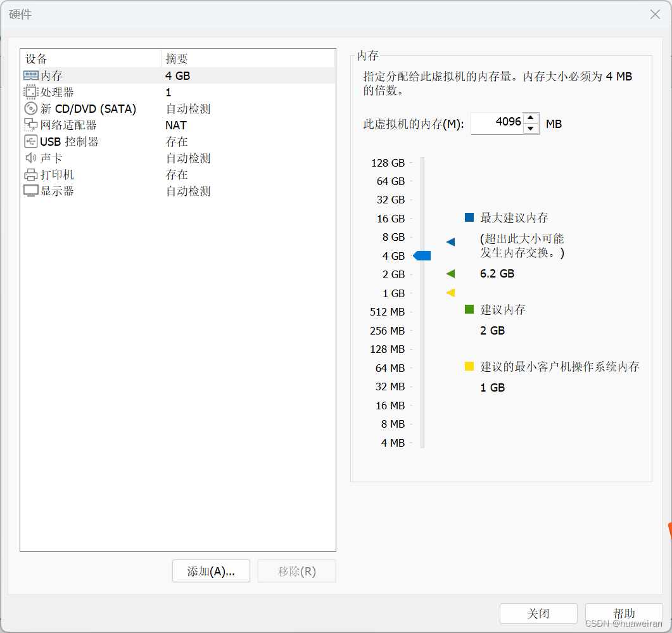672x633 pixels.
Task: Select the 内存 memory device icon
Action: (31, 75)
